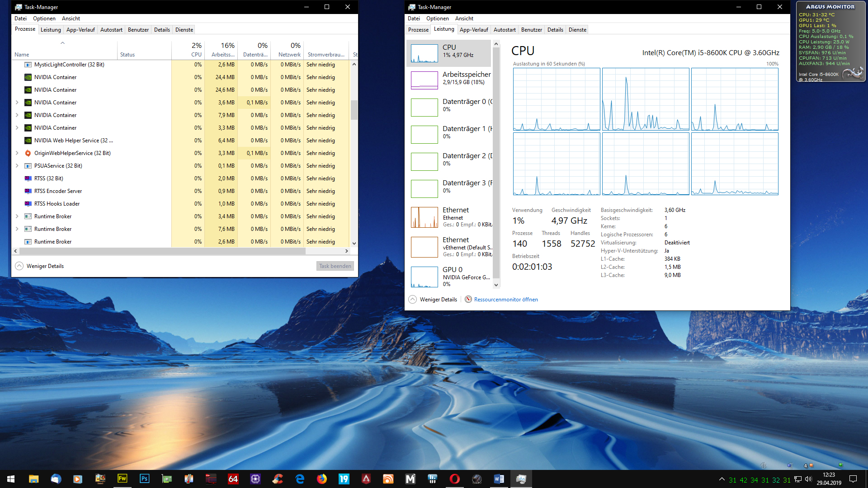
Task: Launch Firefox from the taskbar
Action: coord(322,479)
